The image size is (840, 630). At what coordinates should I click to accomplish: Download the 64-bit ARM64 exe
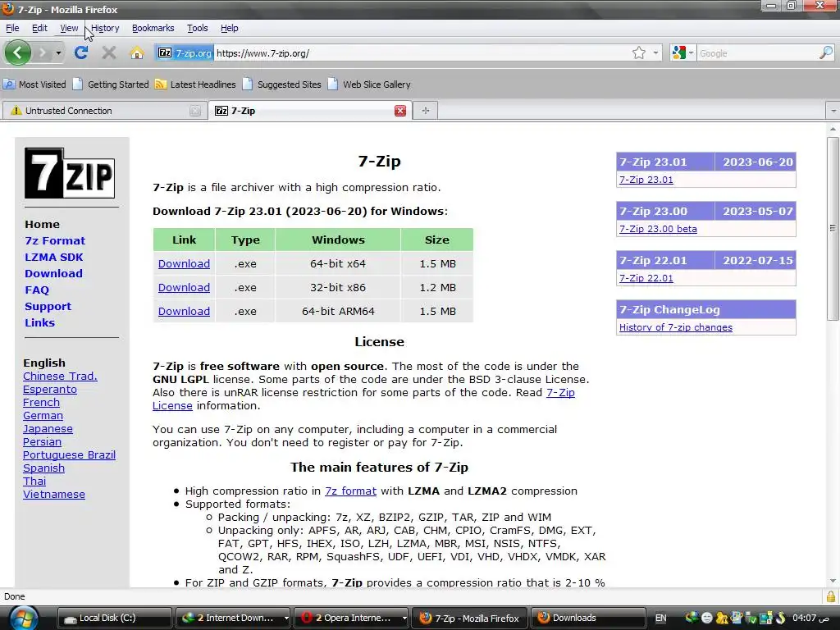tap(184, 311)
